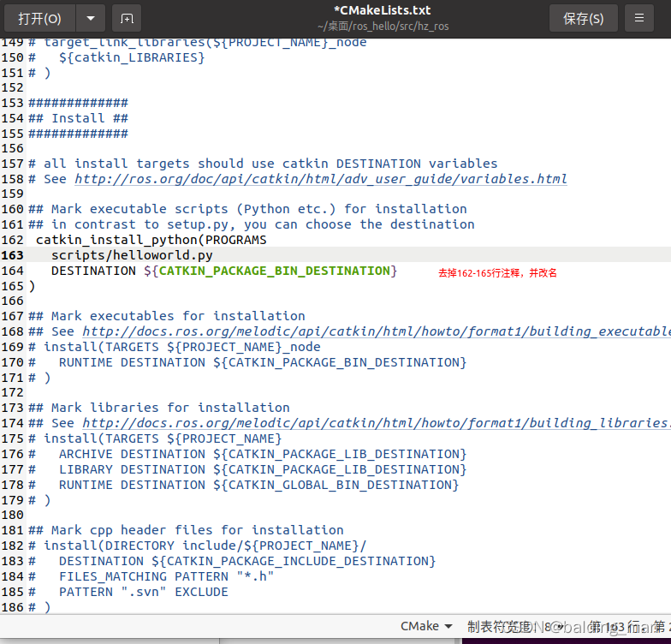Open the hamburger menu

tap(638, 19)
